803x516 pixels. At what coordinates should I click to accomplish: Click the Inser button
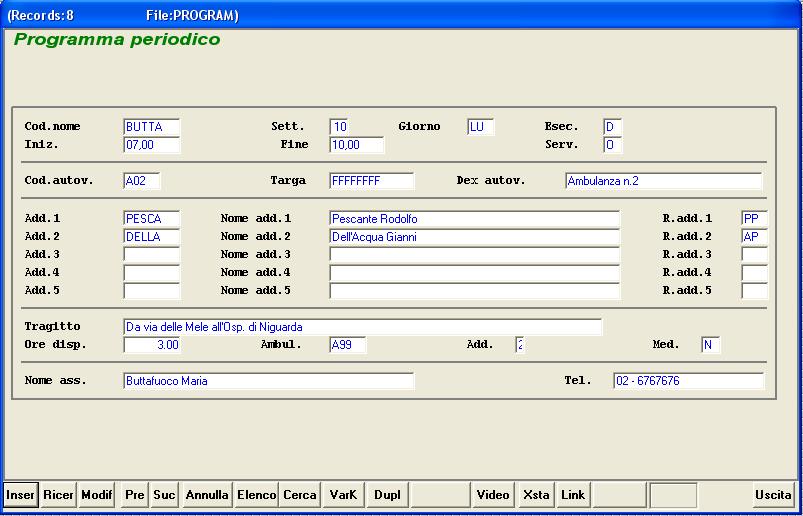click(20, 495)
